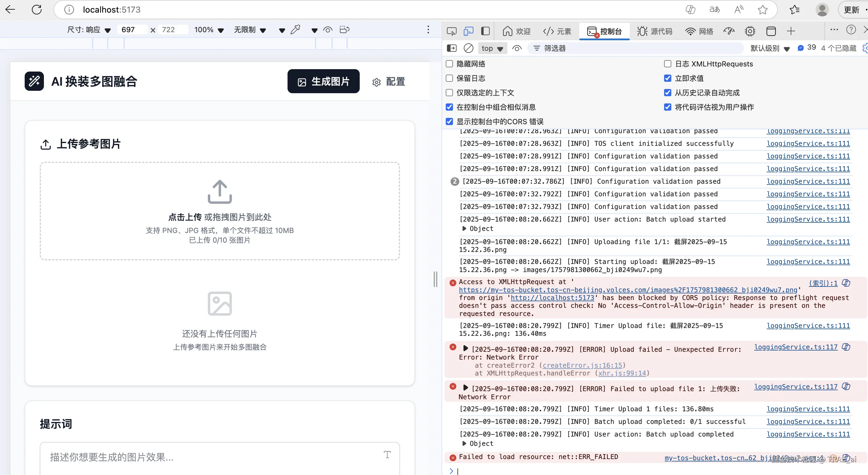Open the 默认级别 log level dropdown
Screen dimensions: 868x475
point(770,48)
